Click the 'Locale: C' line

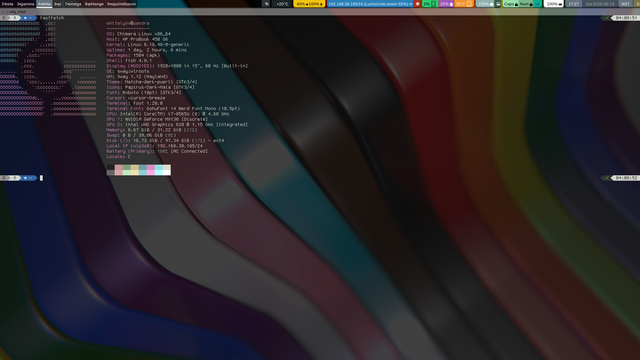(x=118, y=156)
